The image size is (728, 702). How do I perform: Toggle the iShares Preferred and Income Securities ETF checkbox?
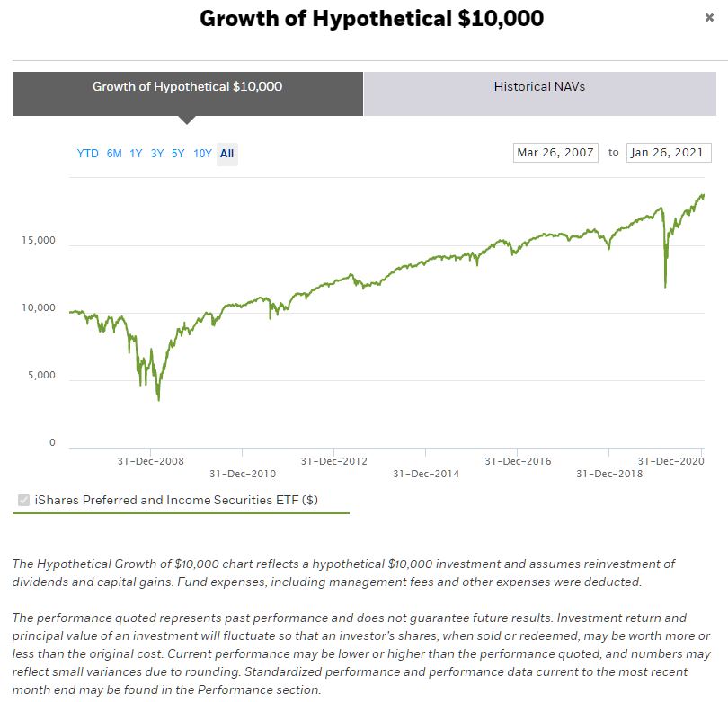point(23,500)
